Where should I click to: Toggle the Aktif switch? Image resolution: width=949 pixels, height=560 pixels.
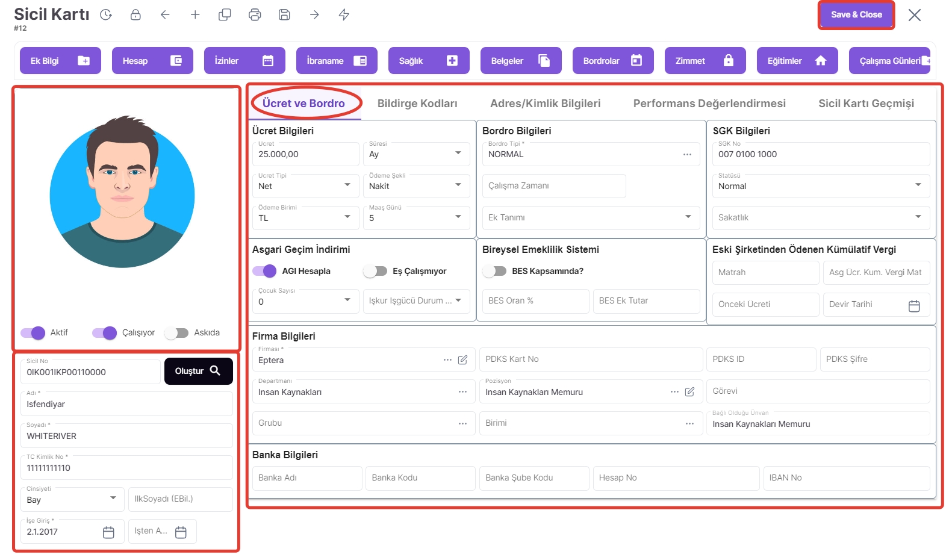point(33,333)
